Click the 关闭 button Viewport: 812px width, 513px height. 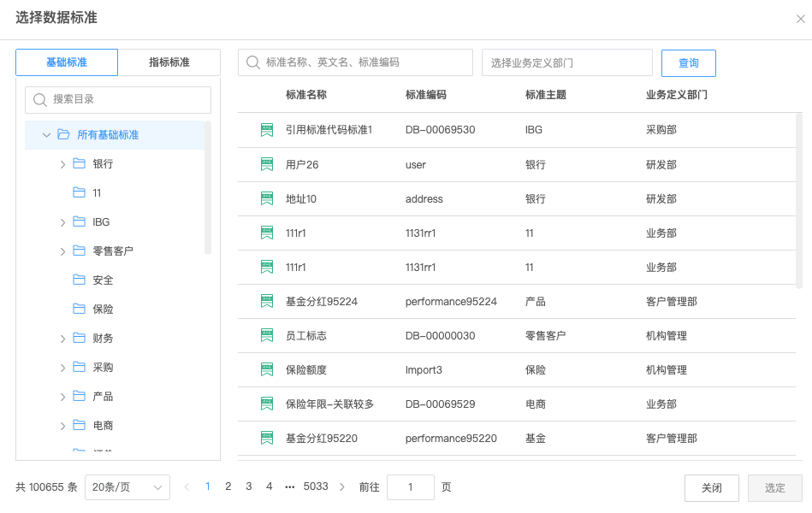[712, 487]
